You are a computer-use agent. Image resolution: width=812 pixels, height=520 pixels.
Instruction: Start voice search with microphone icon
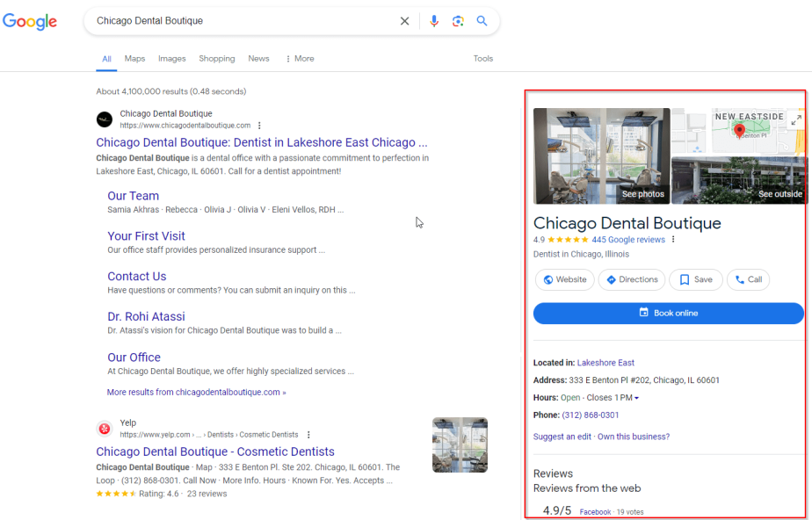pyautogui.click(x=434, y=21)
